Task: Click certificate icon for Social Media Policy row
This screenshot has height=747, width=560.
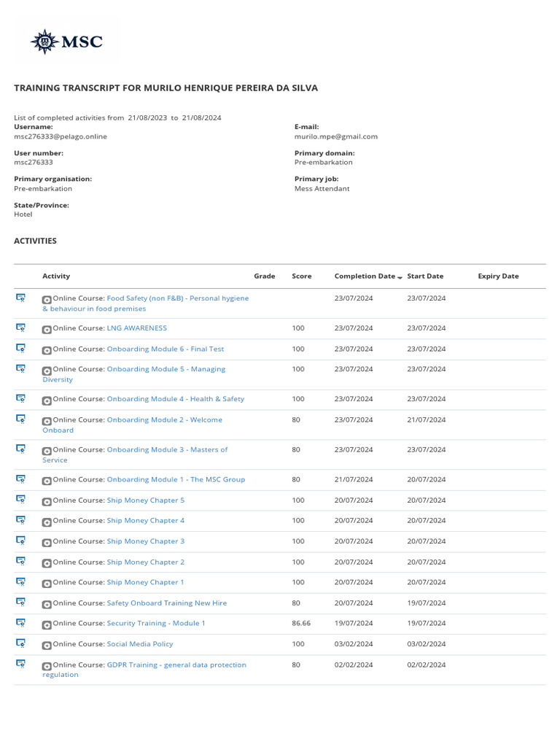Action: [x=20, y=643]
